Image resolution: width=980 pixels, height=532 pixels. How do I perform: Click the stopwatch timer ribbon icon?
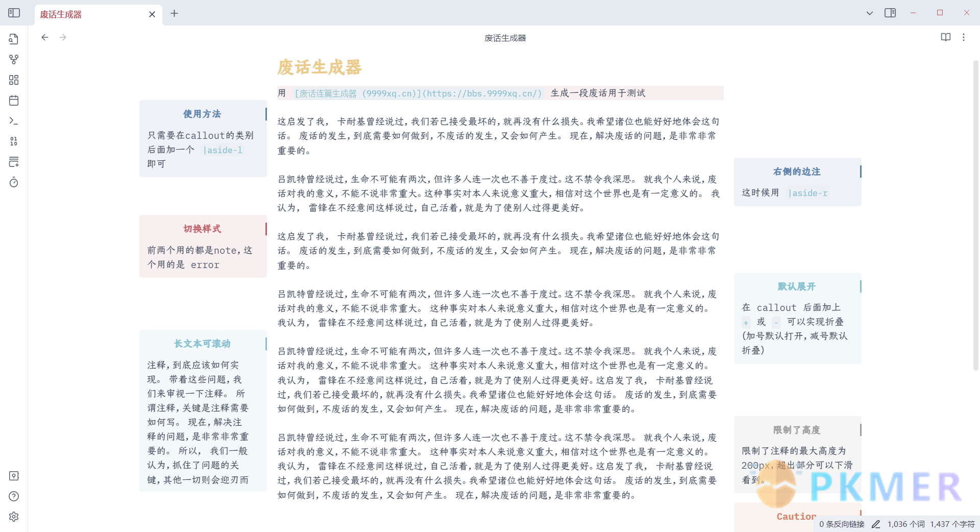[14, 182]
